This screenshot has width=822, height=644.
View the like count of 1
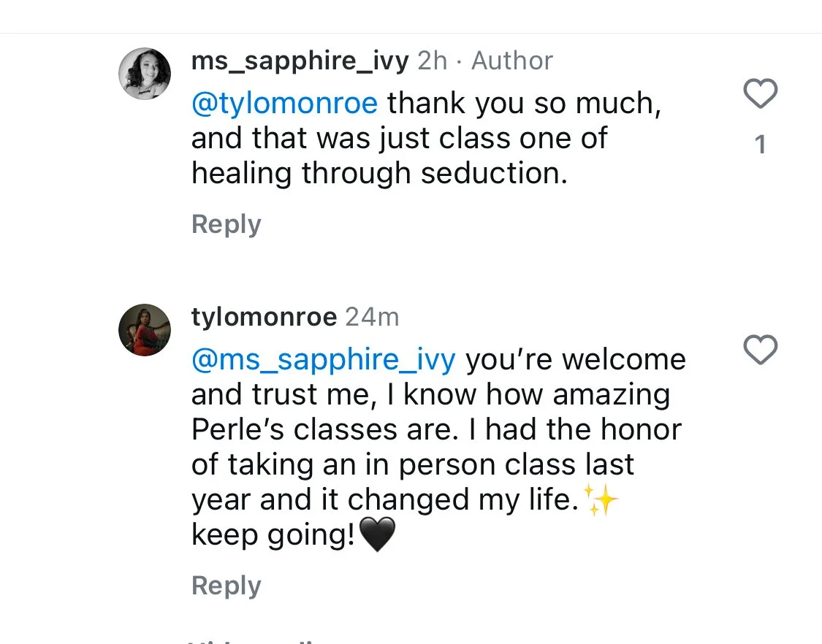(760, 145)
